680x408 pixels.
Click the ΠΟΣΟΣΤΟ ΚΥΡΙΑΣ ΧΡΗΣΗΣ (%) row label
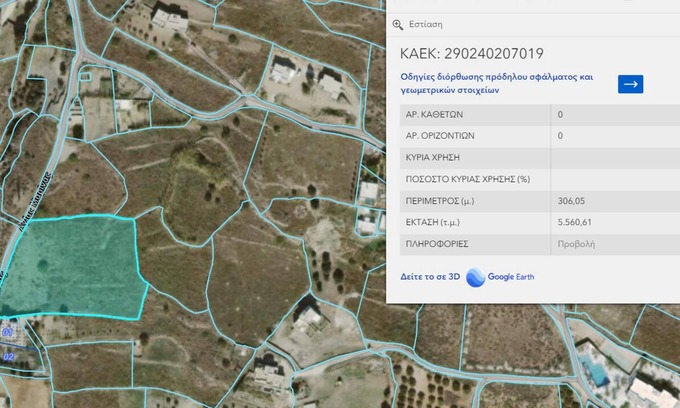(x=466, y=179)
